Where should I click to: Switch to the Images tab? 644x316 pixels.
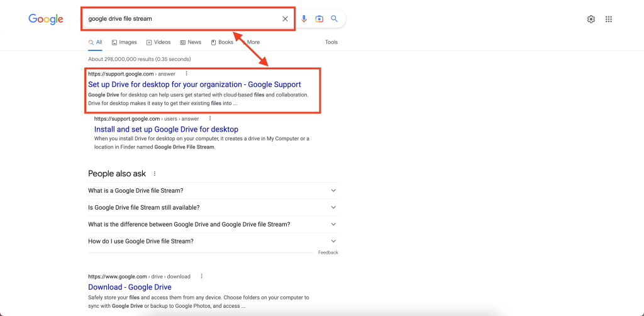124,42
